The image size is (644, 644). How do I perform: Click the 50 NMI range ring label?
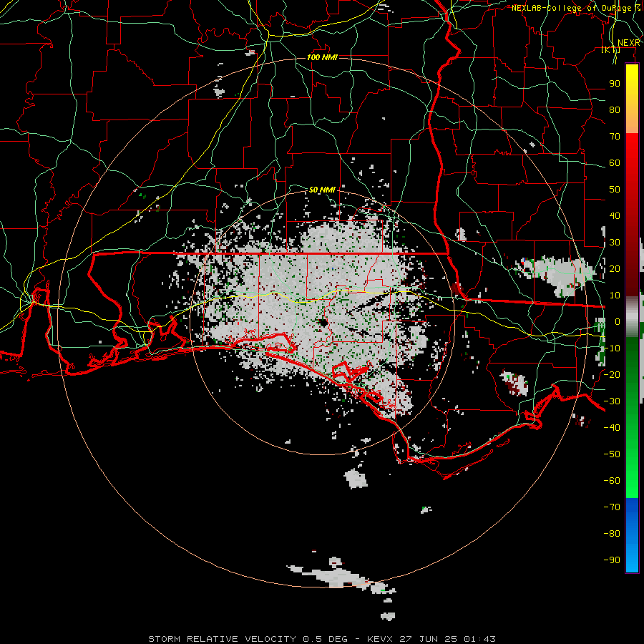click(322, 190)
